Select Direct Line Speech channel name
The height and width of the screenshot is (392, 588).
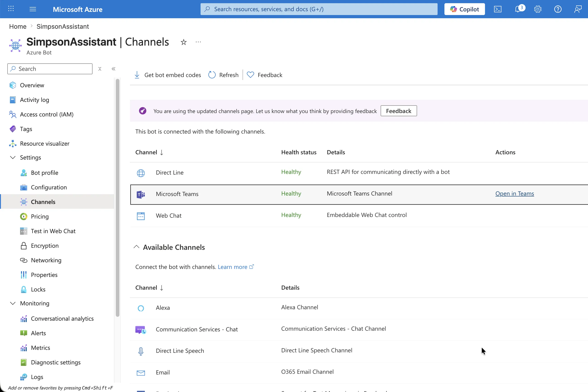(180, 351)
